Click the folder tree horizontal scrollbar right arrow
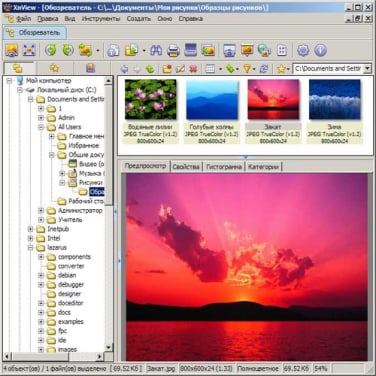Viewport: 376px width, 376px height. tap(99, 356)
